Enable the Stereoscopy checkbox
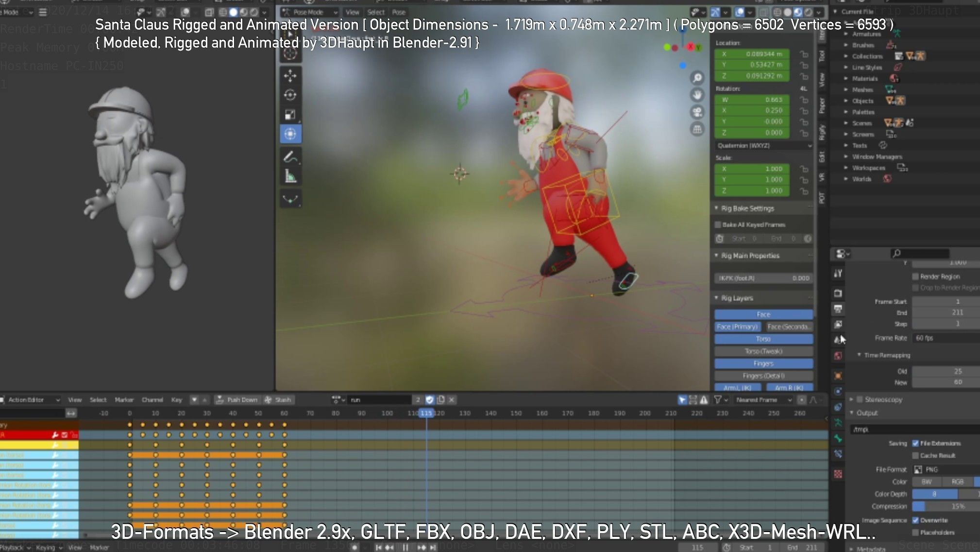This screenshot has height=552, width=980. click(x=860, y=399)
